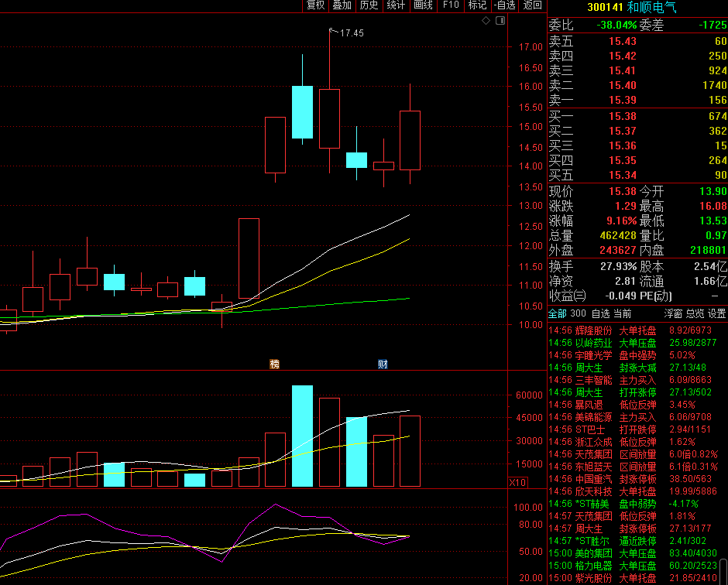Click the 榜 marker icon on chart
The image size is (728, 585).
[x=274, y=364]
